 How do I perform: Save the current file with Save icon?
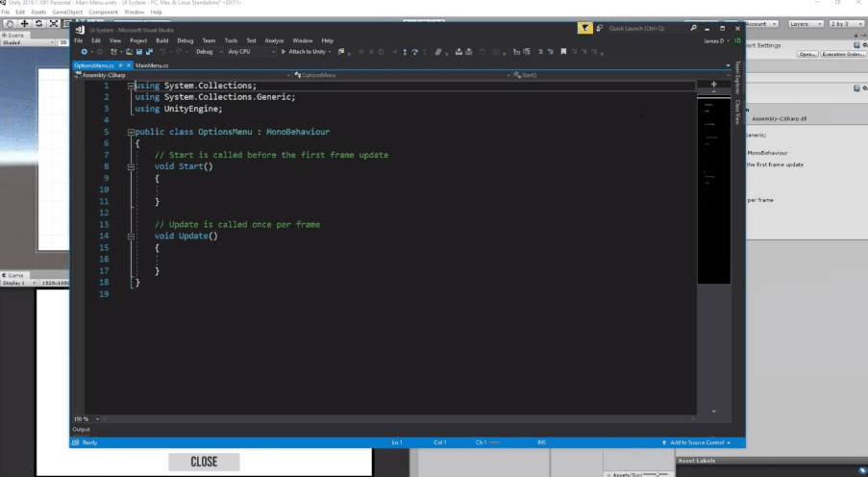coord(139,52)
